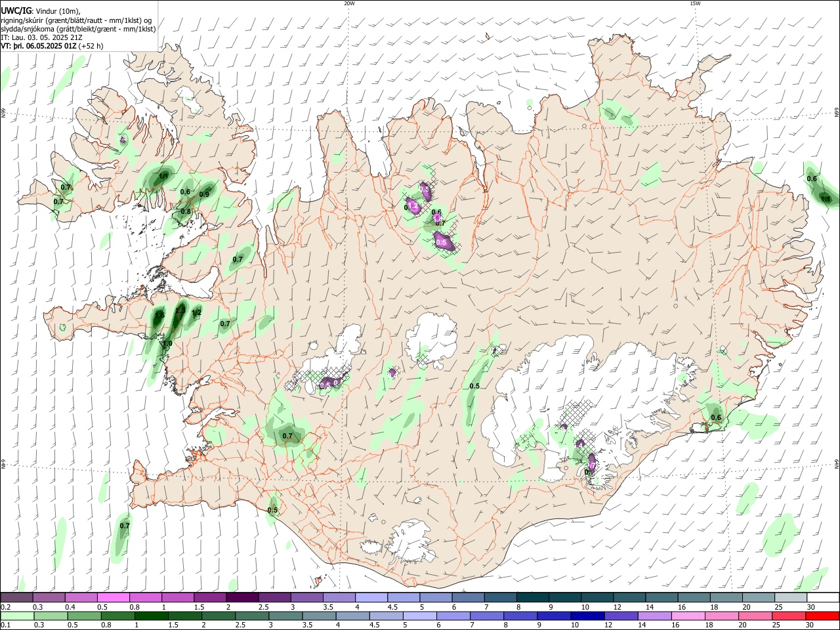
Task: Pick upper legend dark teal swatch between 9 and 10
Action: 565,597
